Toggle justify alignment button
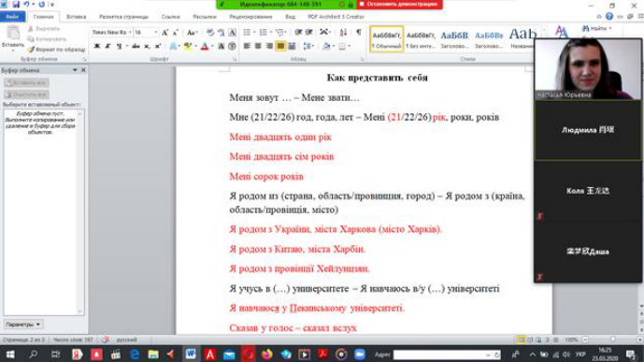Viewport: 644px width, 362px height. click(280, 46)
